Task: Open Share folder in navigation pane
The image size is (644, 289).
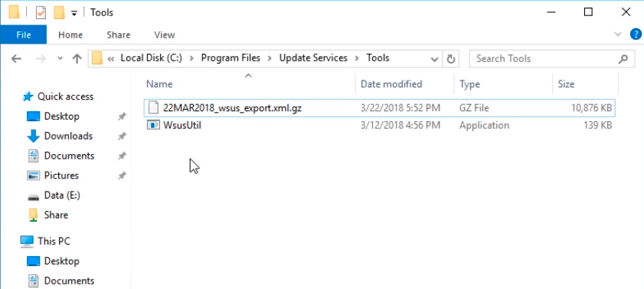Action: point(56,215)
